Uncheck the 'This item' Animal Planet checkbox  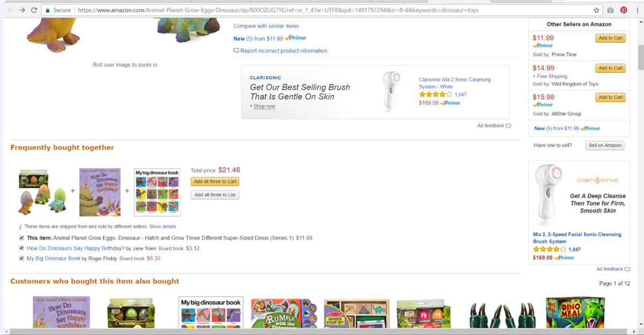21,238
